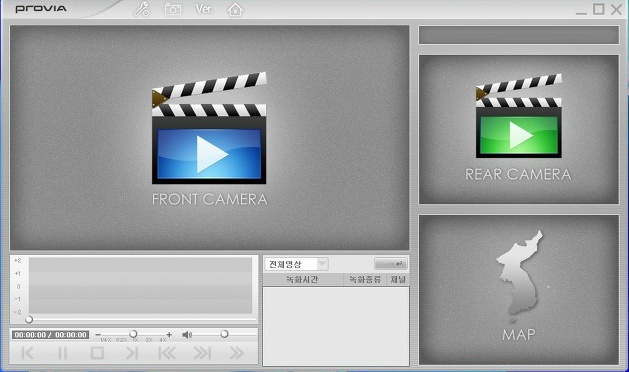Expand the 전체영상 dropdown

[x=322, y=264]
